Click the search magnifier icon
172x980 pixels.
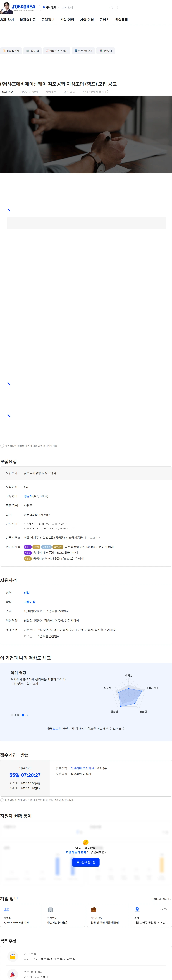(111, 7)
